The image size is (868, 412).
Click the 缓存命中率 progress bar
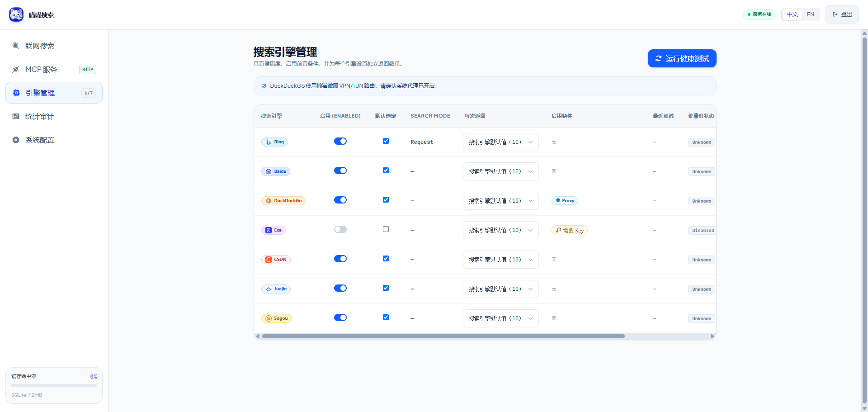click(54, 385)
